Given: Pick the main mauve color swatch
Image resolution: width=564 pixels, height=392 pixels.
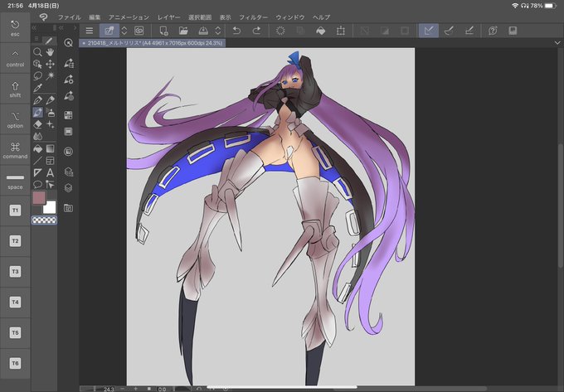Looking at the screenshot, I should [39, 198].
